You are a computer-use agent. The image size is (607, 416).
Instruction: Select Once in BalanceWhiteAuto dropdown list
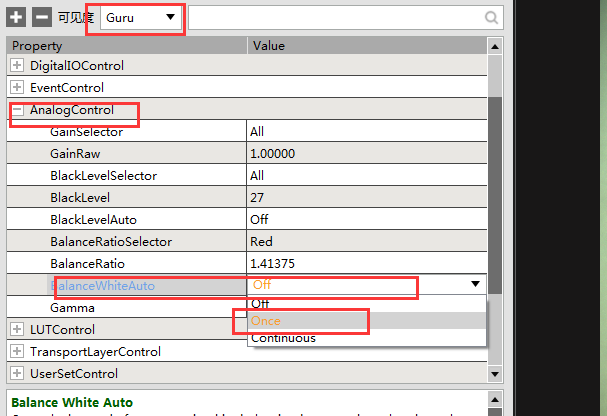266,321
